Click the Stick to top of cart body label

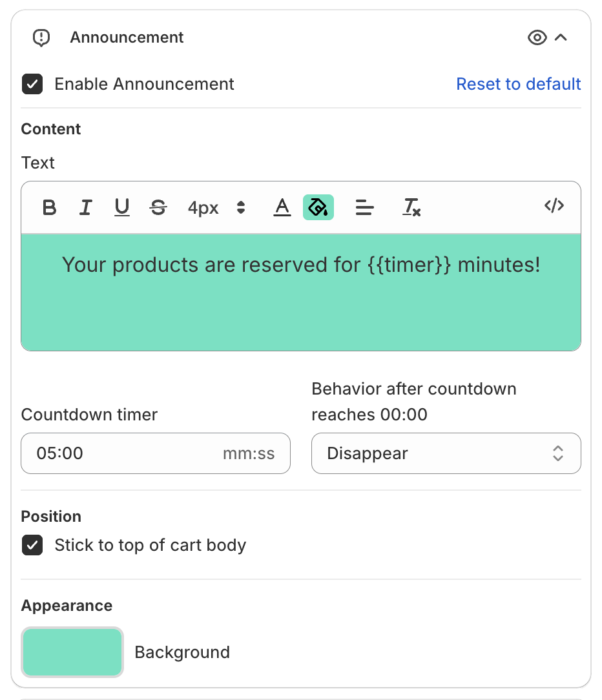pos(150,545)
